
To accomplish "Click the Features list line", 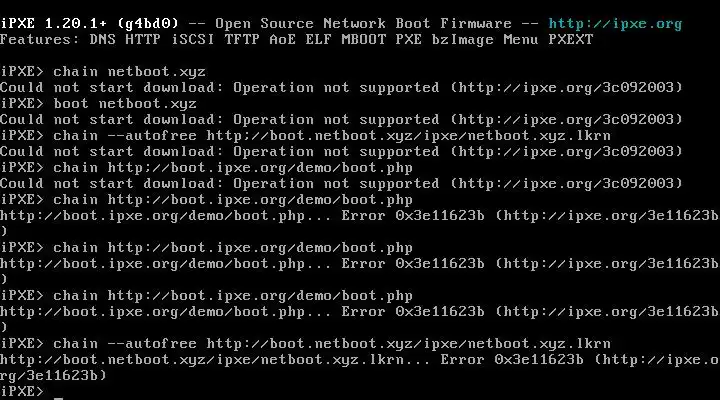I will [297, 40].
